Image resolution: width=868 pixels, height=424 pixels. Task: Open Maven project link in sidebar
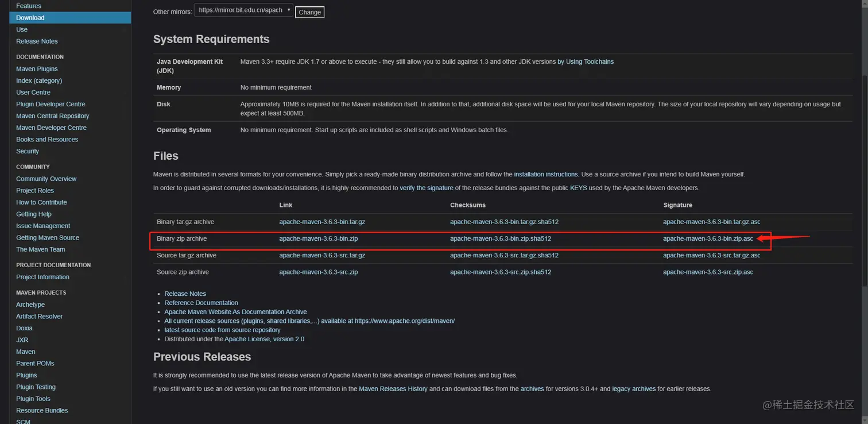click(26, 352)
